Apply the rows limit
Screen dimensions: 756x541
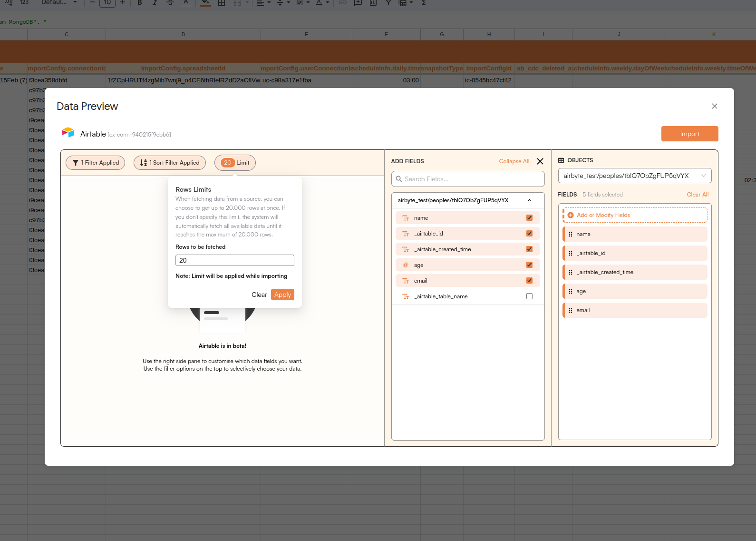282,295
